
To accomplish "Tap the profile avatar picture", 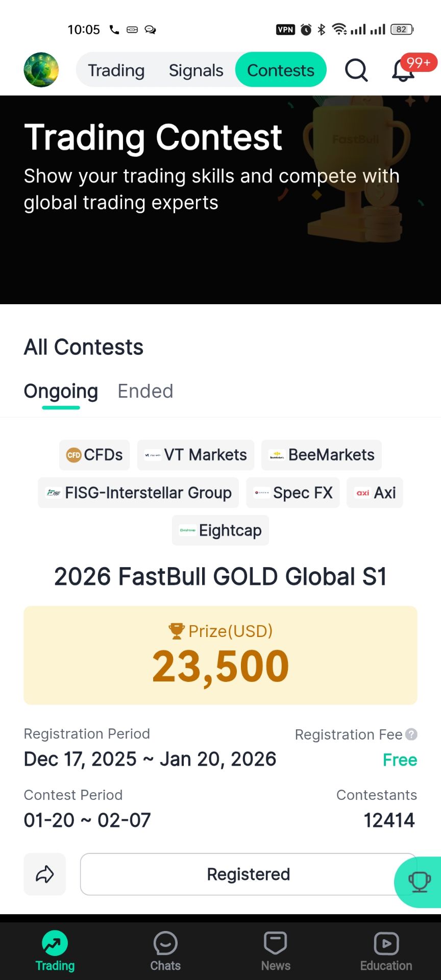I will 41,70.
